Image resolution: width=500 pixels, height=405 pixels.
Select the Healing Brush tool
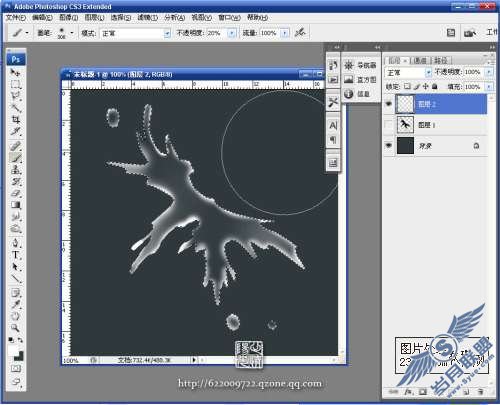(x=15, y=146)
